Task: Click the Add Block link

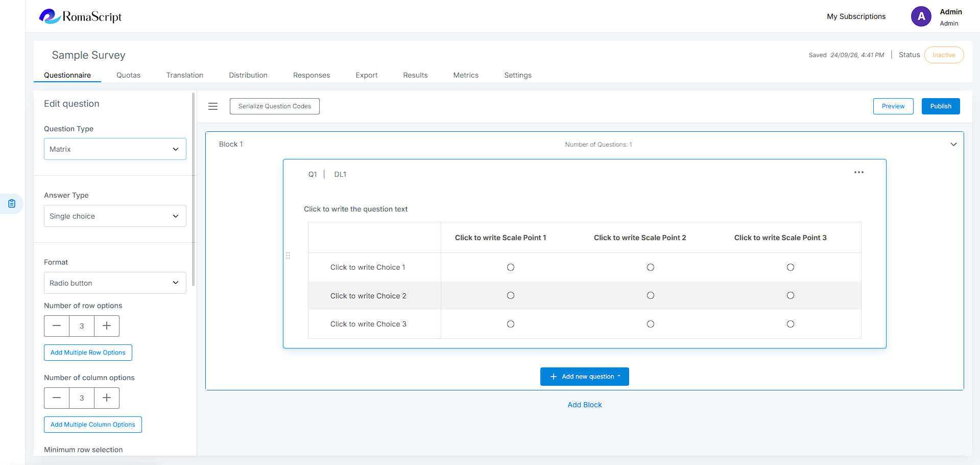Action: click(585, 405)
